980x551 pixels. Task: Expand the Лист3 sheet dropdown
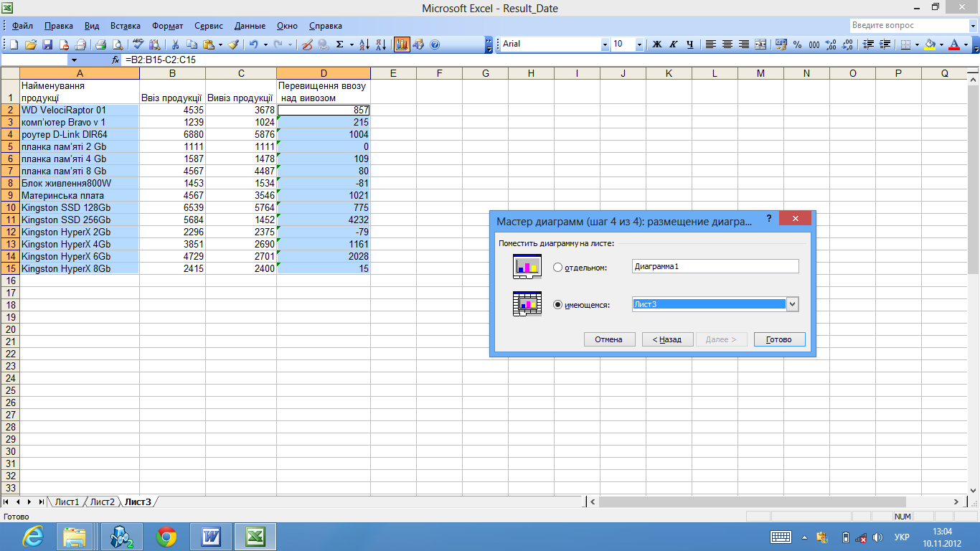coord(793,304)
